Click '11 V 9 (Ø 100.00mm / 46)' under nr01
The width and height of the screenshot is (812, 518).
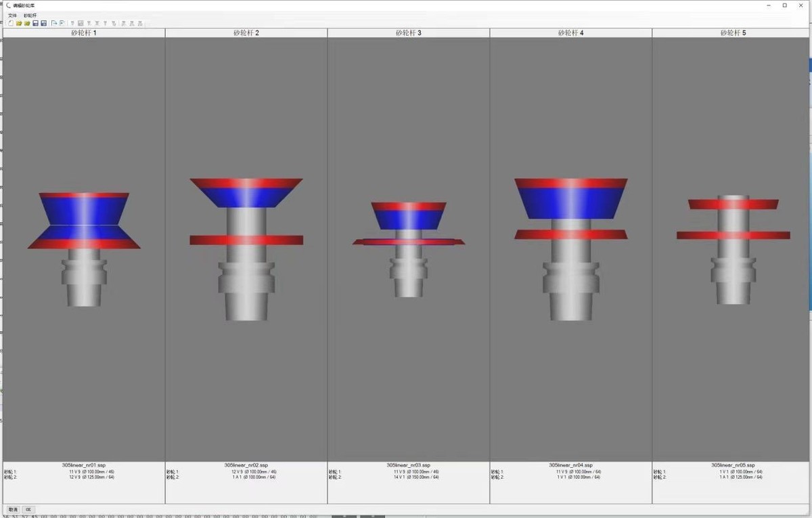point(91,472)
